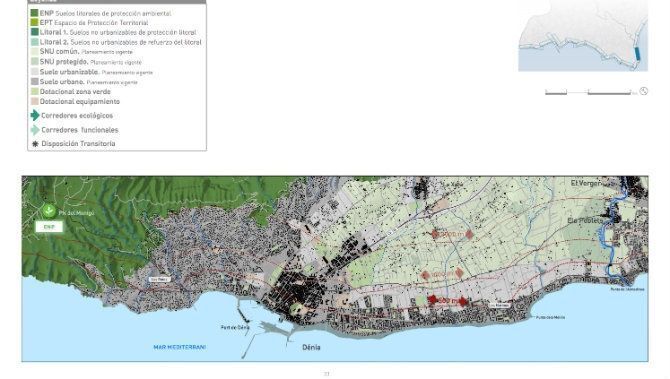Click the 'MAR MEDITERRANI' sea label
This screenshot has width=670, height=379.
pos(179,347)
